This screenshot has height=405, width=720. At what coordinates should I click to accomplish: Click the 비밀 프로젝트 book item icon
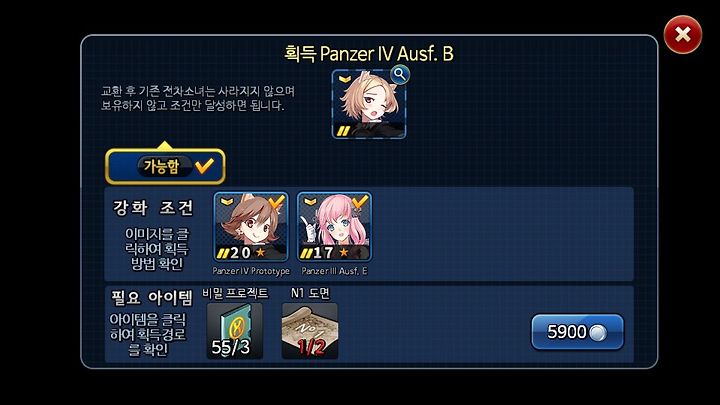coord(235,331)
